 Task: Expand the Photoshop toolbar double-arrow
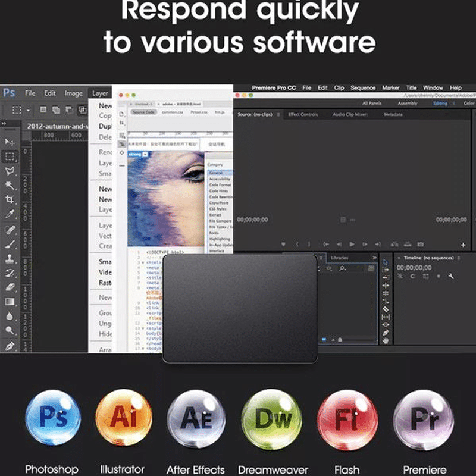[x=4, y=124]
